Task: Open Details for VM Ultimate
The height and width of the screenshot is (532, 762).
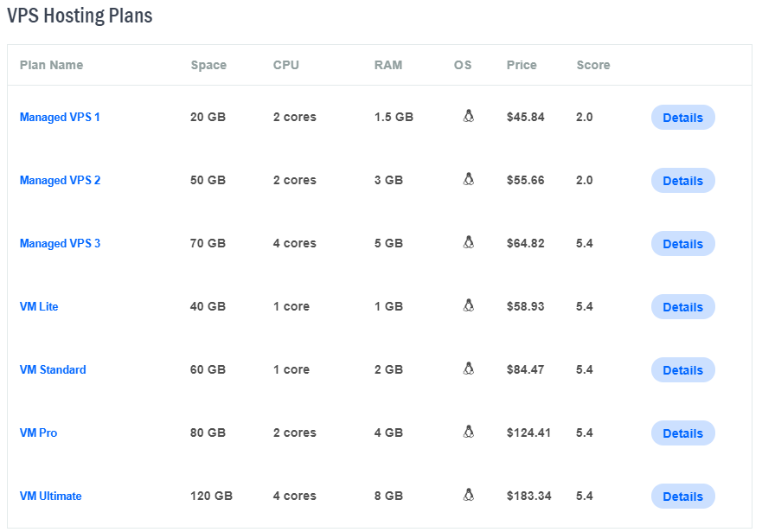Action: 682,496
